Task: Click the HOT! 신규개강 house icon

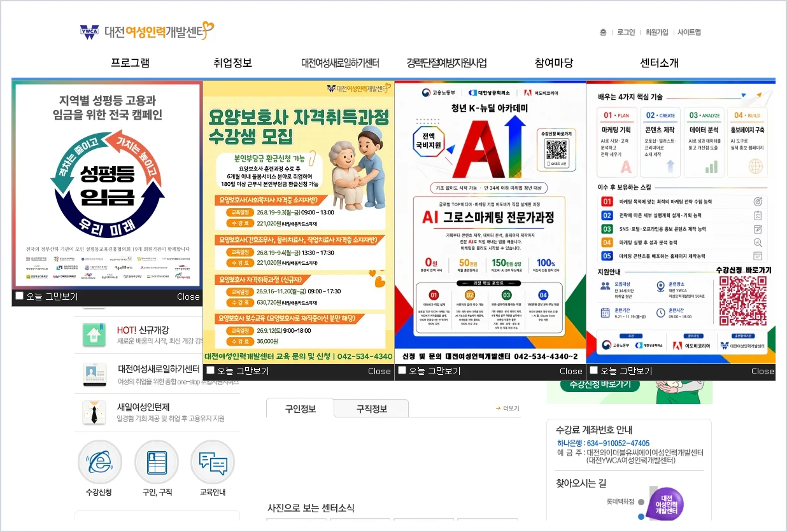Action: pos(94,335)
